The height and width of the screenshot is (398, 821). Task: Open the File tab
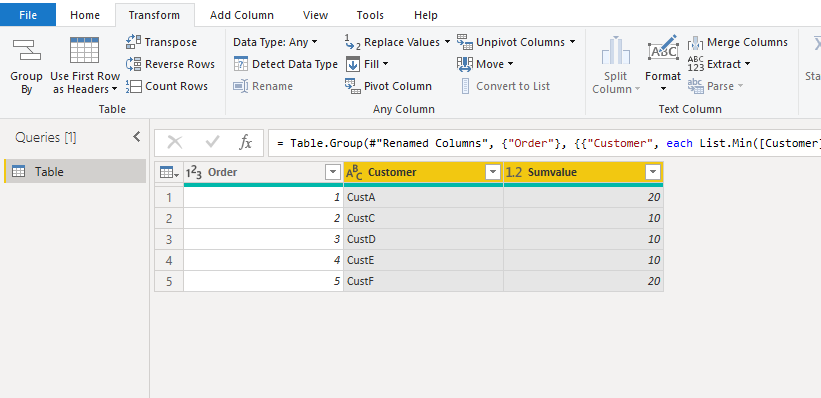tap(28, 15)
